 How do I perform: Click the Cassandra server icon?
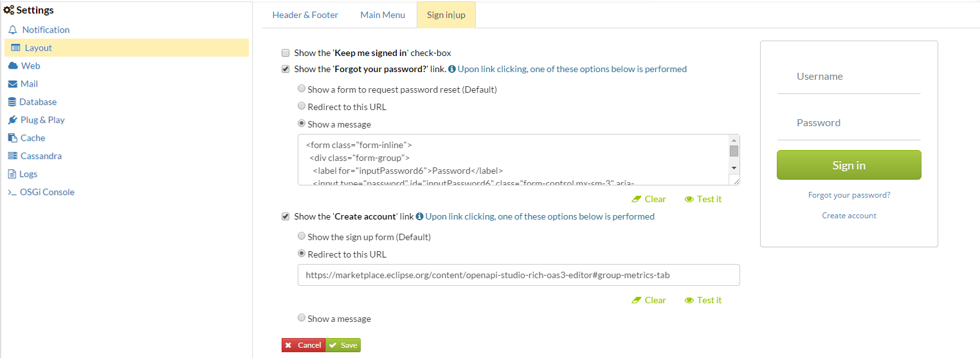click(x=13, y=156)
